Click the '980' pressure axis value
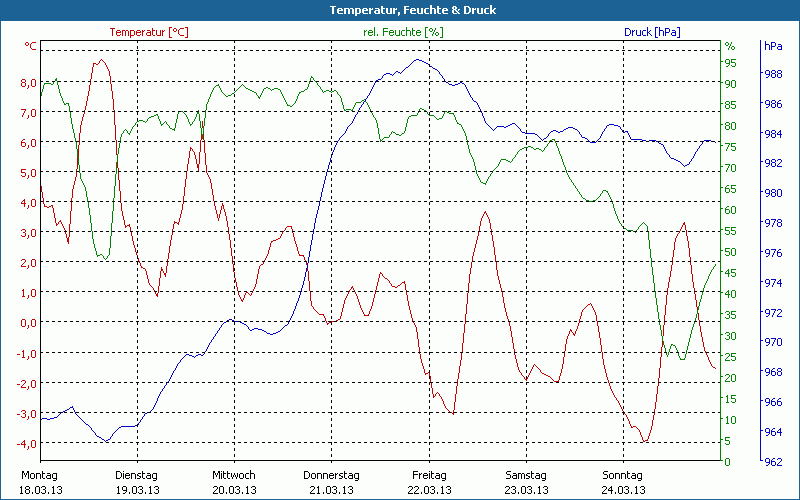Screen dimensions: 800x500 point(773,193)
